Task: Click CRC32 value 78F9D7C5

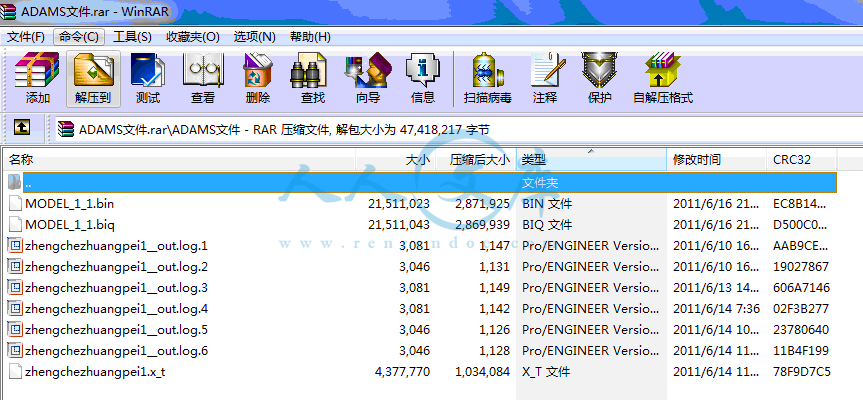Action: [x=801, y=371]
